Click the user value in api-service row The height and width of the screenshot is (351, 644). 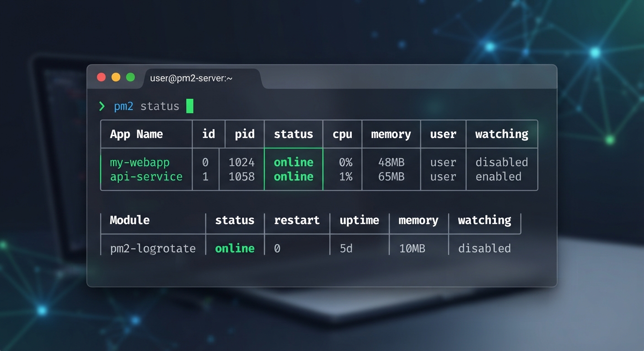coord(443,177)
